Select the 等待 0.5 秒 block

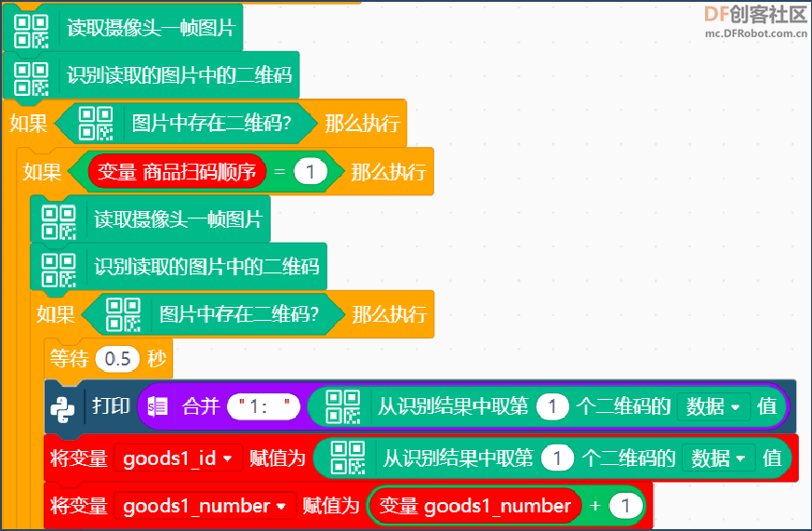click(108, 359)
